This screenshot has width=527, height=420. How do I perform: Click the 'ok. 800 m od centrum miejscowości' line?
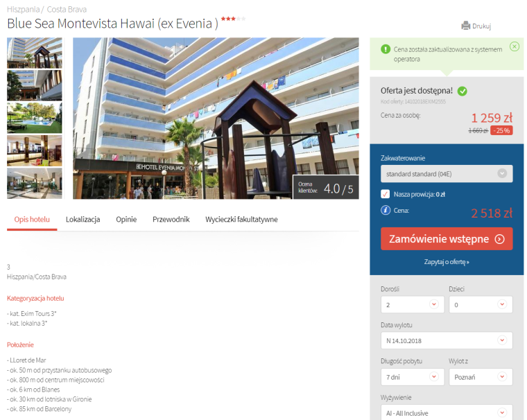point(55,380)
